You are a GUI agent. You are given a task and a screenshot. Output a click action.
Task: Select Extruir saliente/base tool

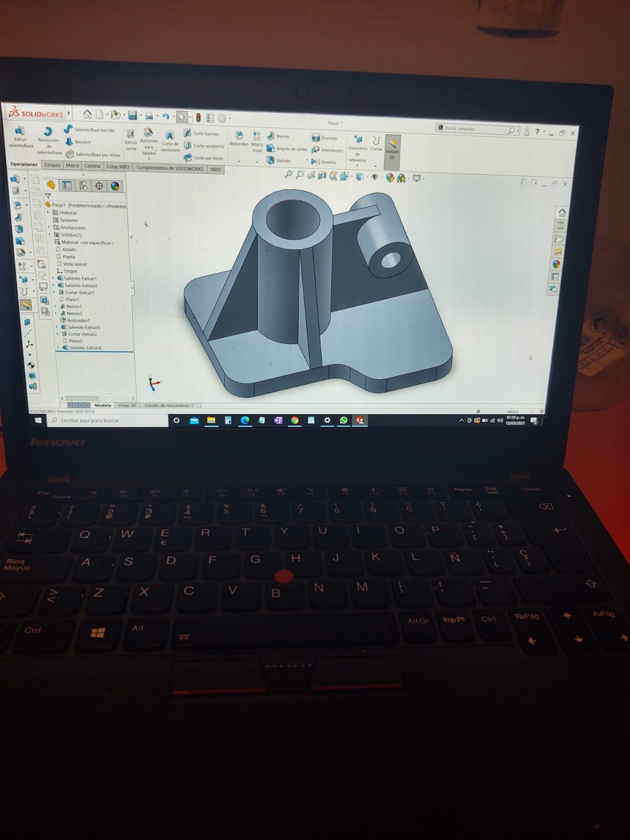coord(20,136)
